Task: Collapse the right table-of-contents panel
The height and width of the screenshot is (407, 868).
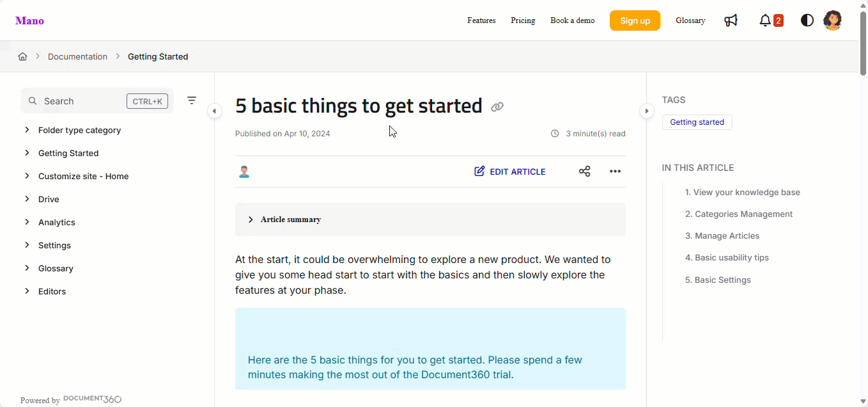Action: tap(646, 111)
